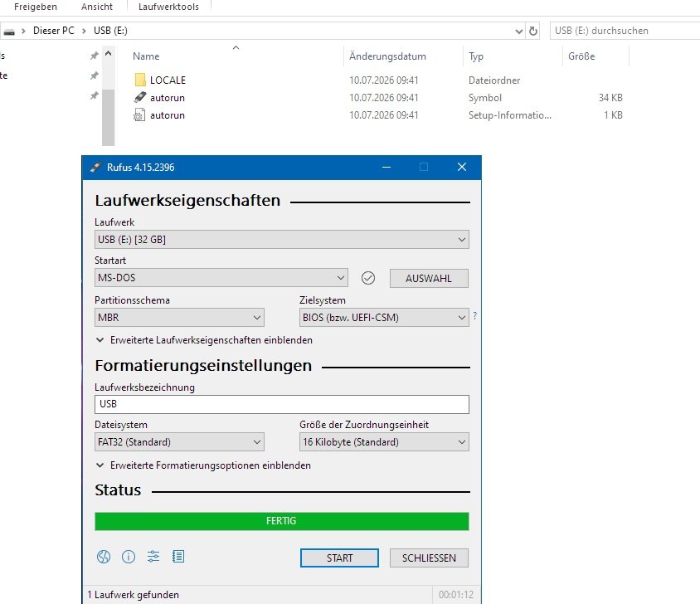Click the chevron after Dieser PC in breadcrumb
700x604 pixels.
[84, 31]
